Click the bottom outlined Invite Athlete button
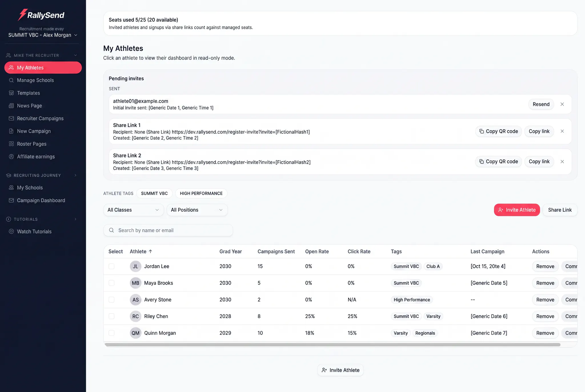 click(340, 370)
